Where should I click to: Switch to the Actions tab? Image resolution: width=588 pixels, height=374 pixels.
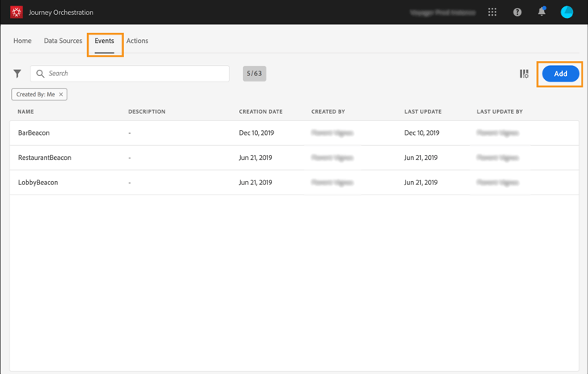137,41
